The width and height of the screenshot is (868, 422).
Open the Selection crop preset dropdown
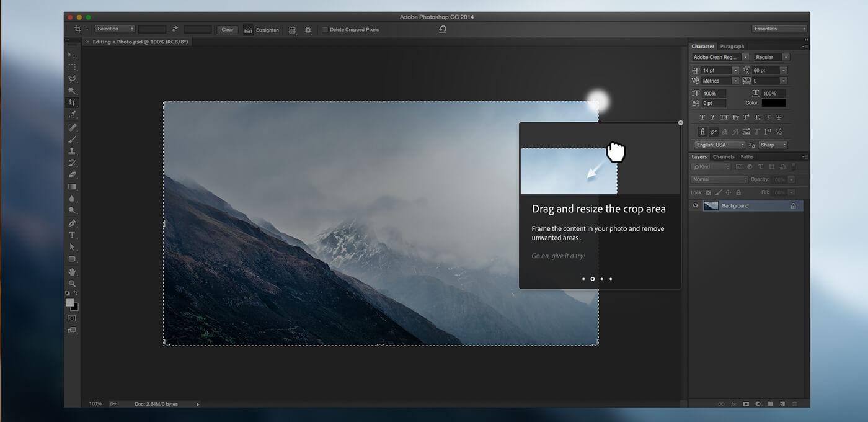(x=115, y=29)
